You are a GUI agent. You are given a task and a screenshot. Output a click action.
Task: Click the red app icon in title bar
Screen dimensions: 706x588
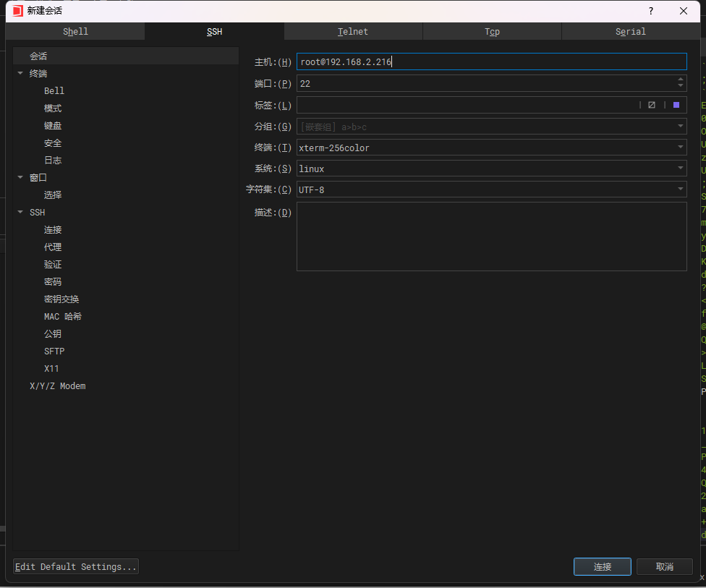pos(17,11)
